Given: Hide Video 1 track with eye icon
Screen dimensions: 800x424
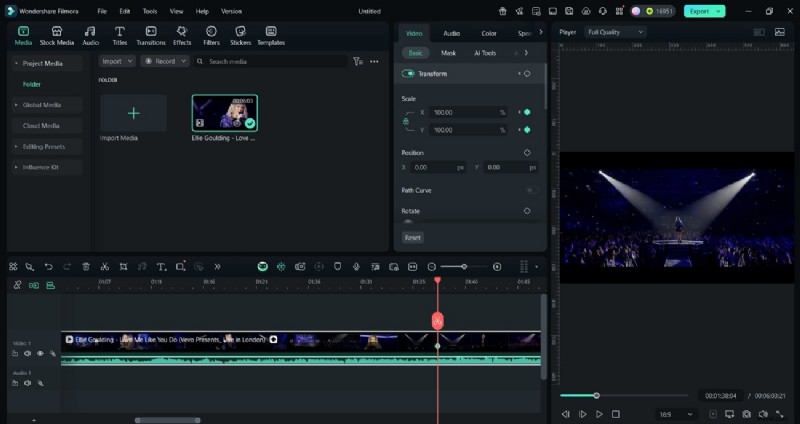Looking at the screenshot, I should coord(40,353).
